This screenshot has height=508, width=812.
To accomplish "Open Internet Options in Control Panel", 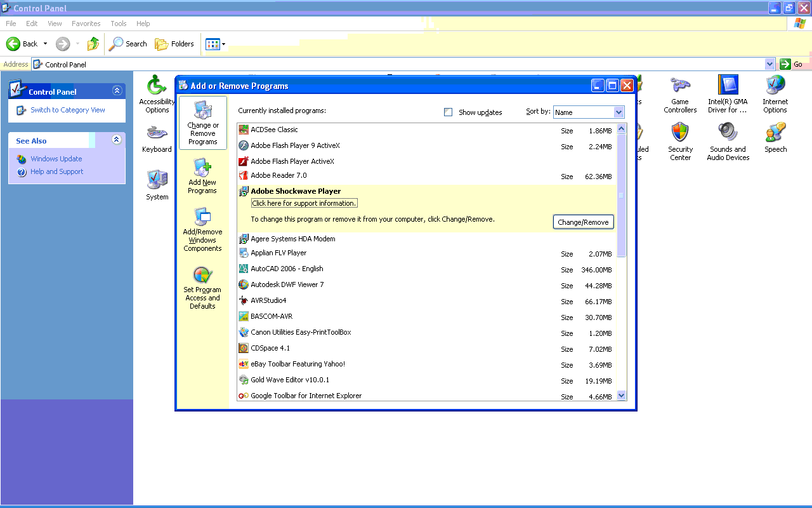I will [775, 94].
